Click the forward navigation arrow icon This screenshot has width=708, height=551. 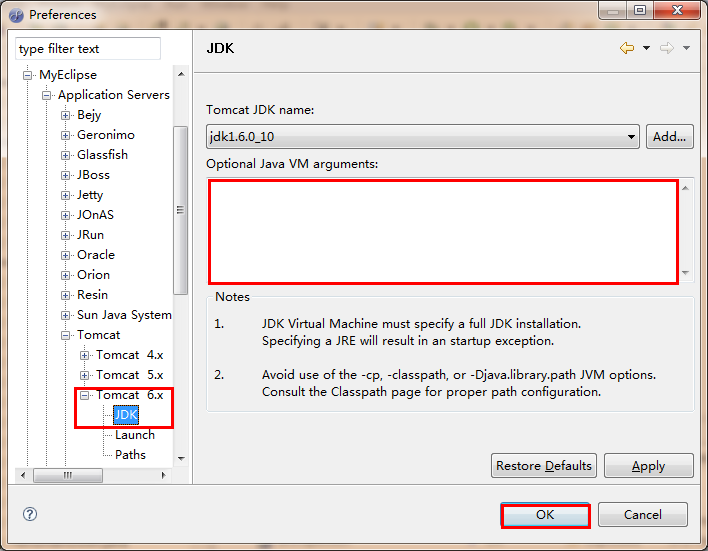pyautogui.click(x=666, y=48)
